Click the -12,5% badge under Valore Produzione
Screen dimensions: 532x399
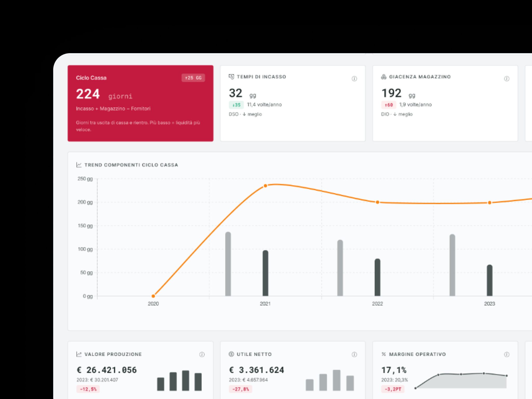(x=88, y=389)
